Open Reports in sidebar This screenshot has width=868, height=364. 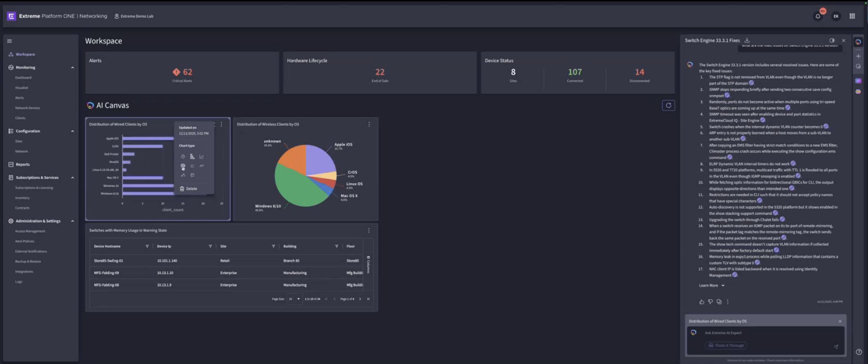pos(23,164)
